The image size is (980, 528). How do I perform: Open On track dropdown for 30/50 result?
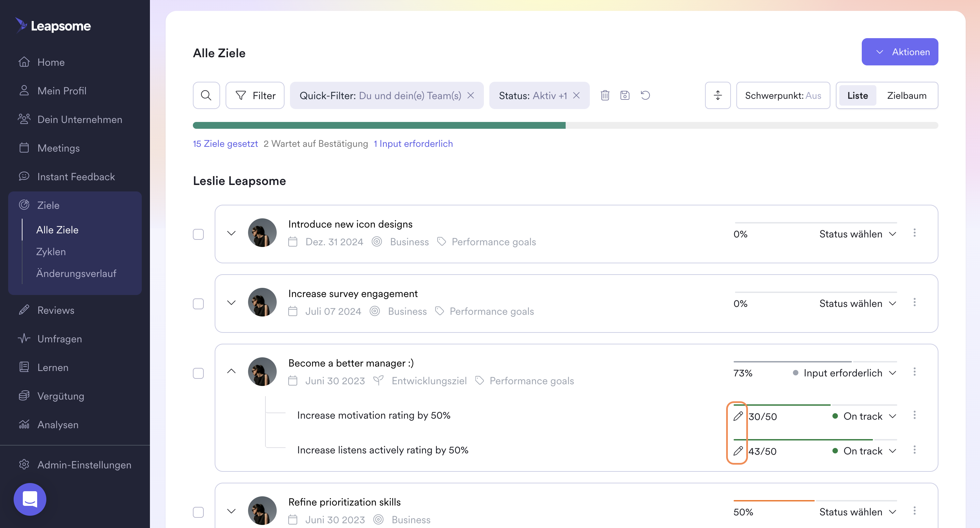tap(864, 416)
